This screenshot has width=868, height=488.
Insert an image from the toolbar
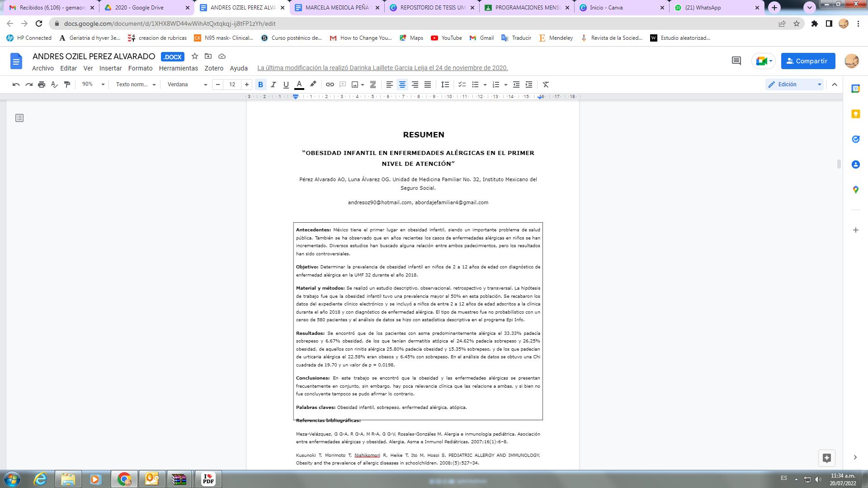pyautogui.click(x=355, y=84)
